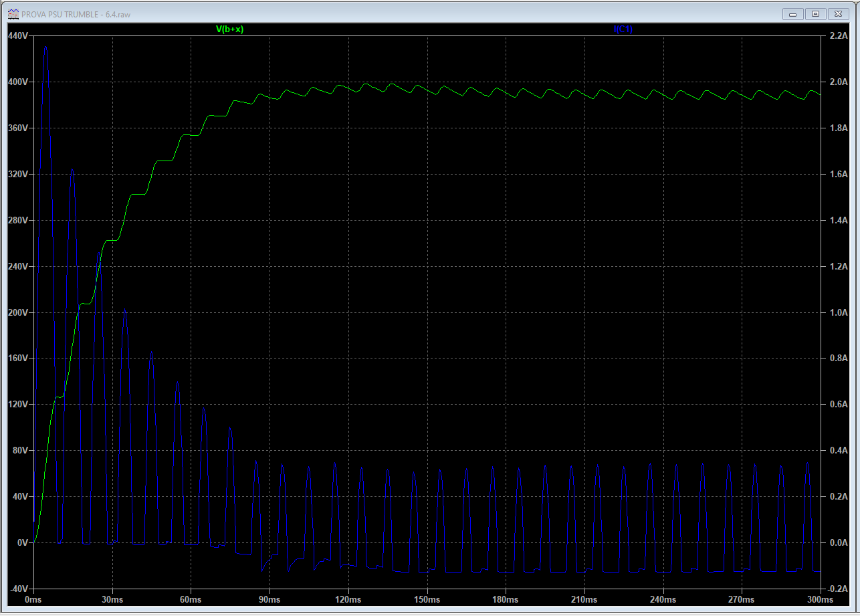
Task: Click the 1.6A right axis label
Action: tap(838, 174)
